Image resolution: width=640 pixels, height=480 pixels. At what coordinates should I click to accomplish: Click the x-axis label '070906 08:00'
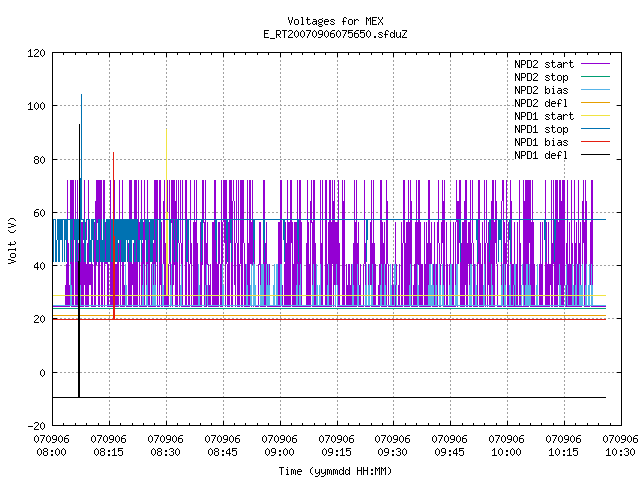[51, 446]
